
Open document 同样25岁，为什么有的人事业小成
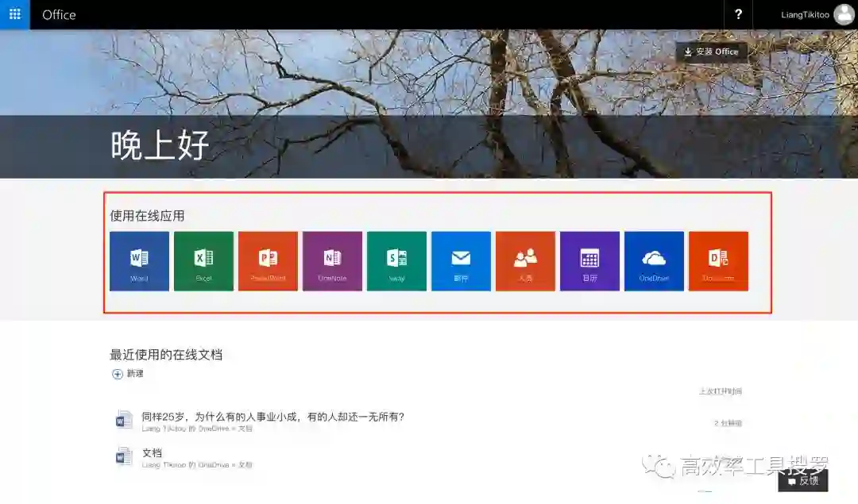pos(272,417)
